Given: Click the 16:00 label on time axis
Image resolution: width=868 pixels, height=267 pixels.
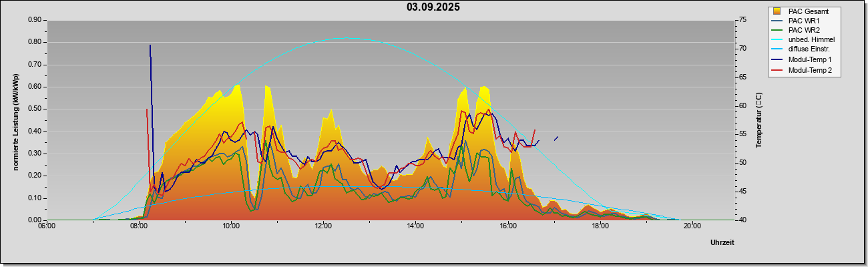Looking at the screenshot, I should [508, 226].
